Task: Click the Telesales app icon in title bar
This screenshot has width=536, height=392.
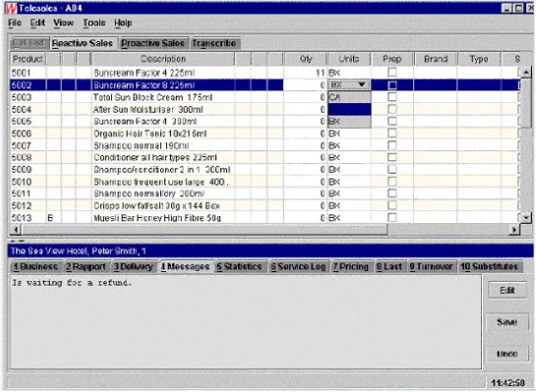Action: pos(11,8)
